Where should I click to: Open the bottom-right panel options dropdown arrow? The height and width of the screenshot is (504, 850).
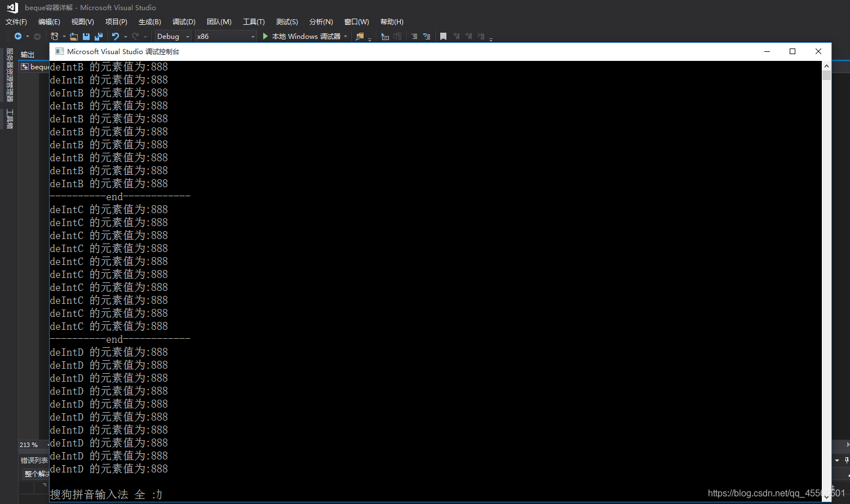[837, 461]
